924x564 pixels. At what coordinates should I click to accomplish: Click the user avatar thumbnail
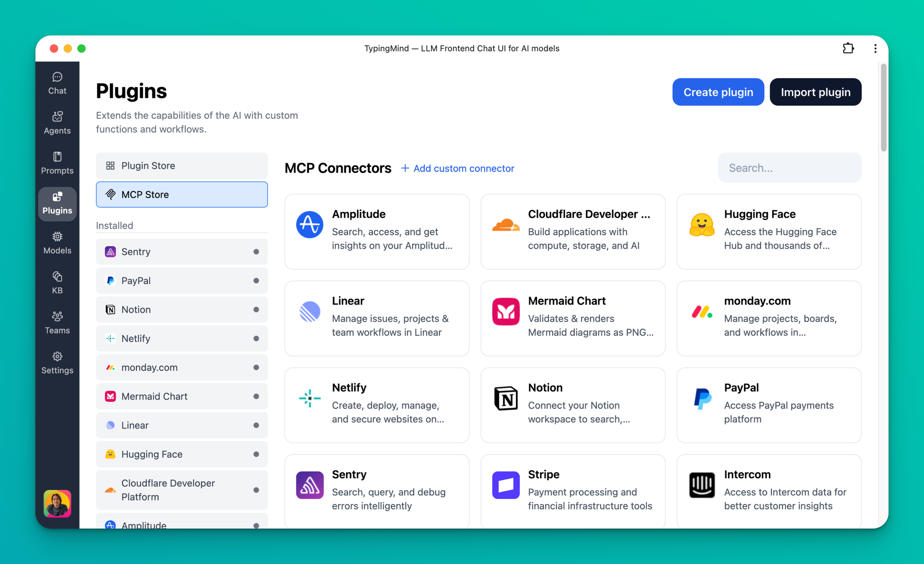tap(57, 503)
